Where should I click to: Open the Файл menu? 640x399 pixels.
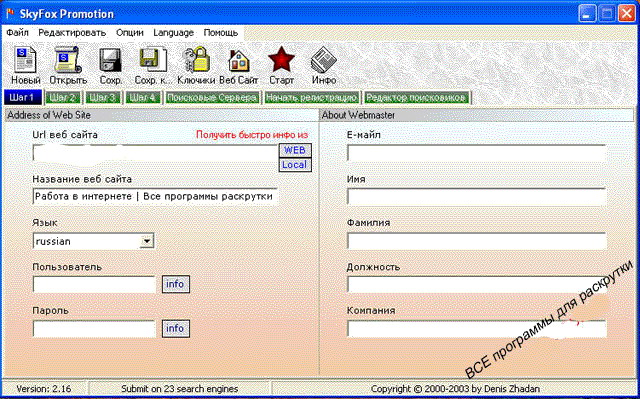coord(18,33)
